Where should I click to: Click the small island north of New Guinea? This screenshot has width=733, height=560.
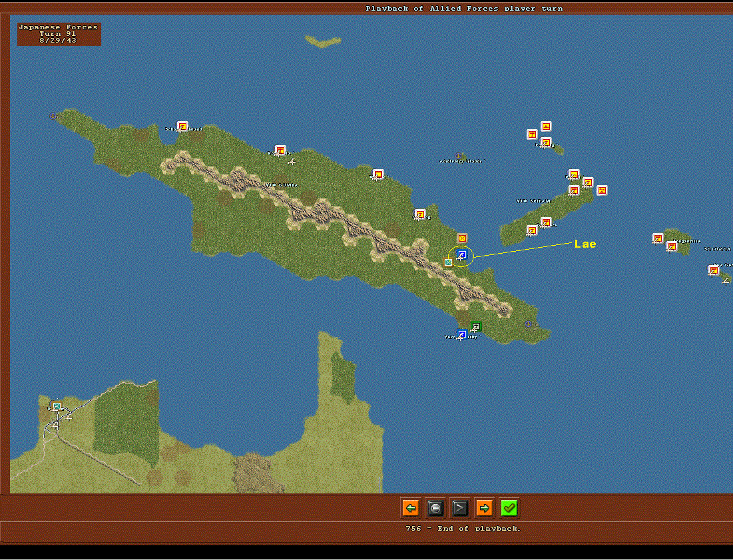click(322, 41)
